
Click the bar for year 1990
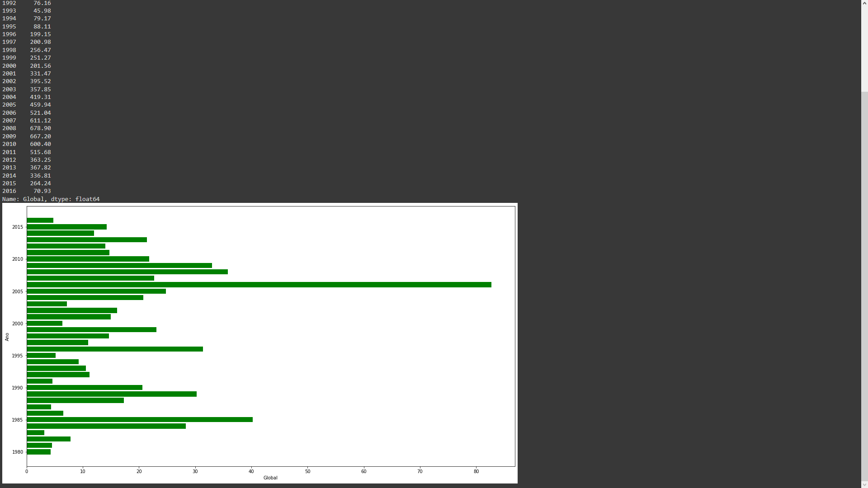[x=84, y=387]
